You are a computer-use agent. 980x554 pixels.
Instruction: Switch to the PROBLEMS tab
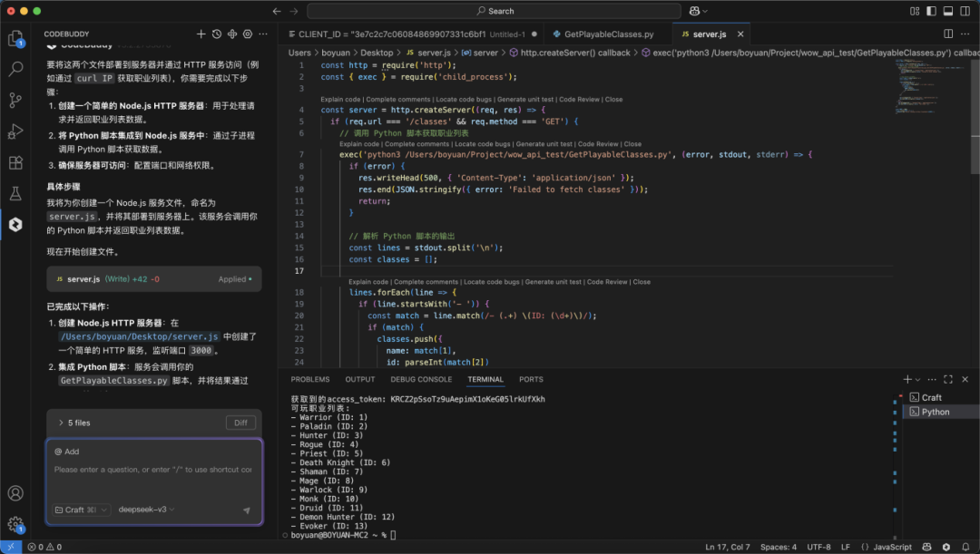pos(310,379)
